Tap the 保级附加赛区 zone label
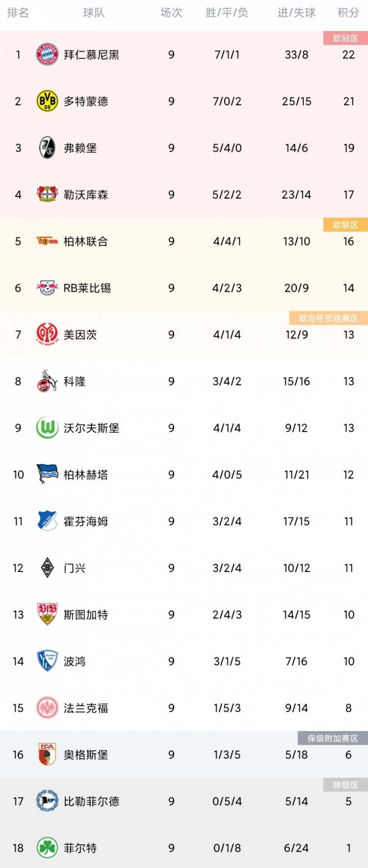Viewport: 368px width, 868px height. coord(333,738)
